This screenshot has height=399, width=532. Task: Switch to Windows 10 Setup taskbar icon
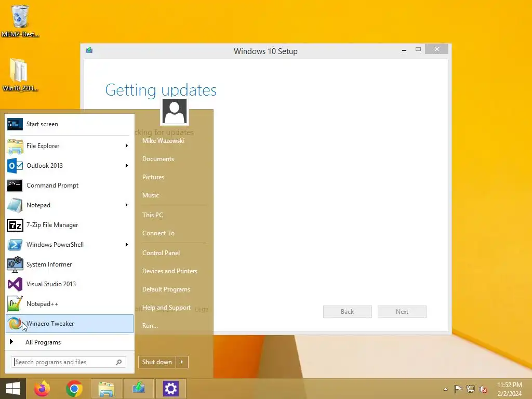(x=138, y=389)
